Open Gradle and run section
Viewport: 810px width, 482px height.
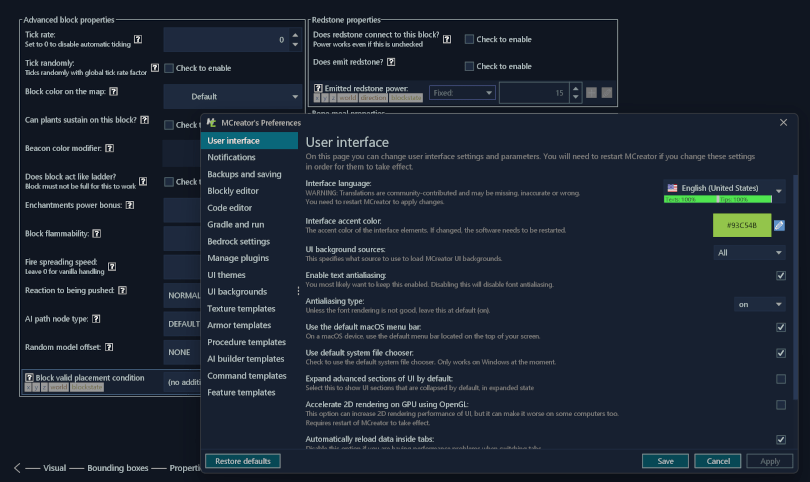(x=250, y=224)
